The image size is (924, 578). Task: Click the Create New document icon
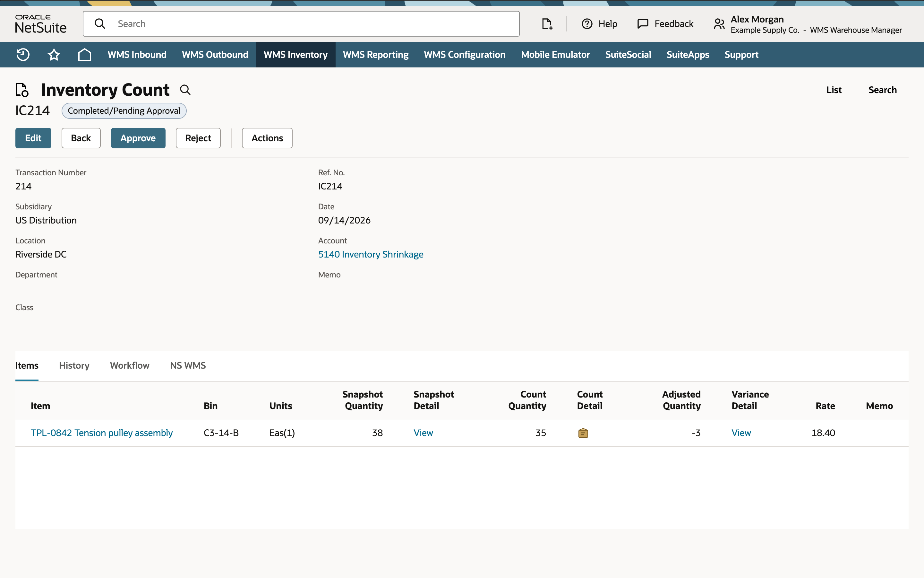547,24
